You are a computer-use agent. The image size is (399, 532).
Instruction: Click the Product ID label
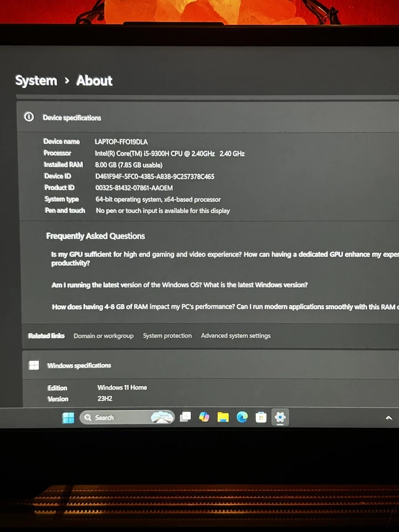click(59, 188)
